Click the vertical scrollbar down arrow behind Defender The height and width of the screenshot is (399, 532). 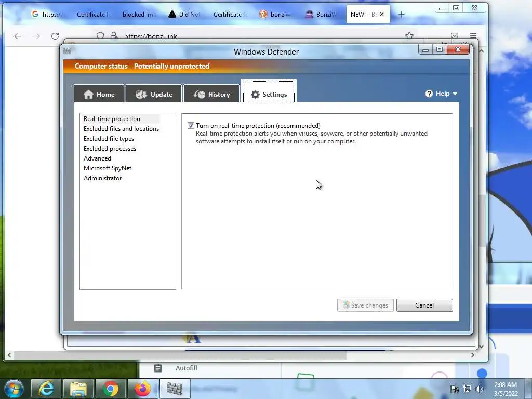click(x=481, y=347)
